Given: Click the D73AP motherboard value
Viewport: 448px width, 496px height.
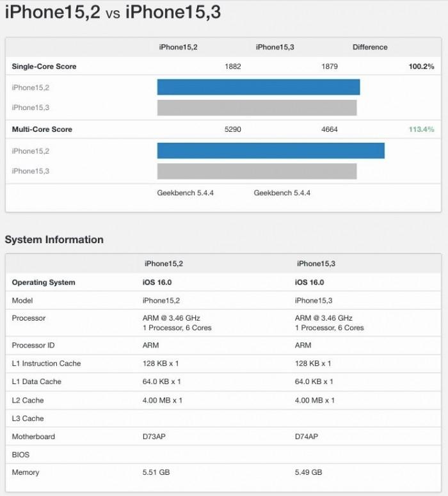Looking at the screenshot, I should coord(156,436).
